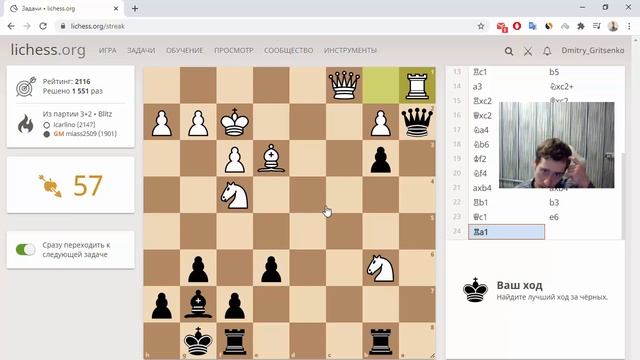
Task: Open Dmitry_Gritsenko user menu
Action: coord(593,50)
